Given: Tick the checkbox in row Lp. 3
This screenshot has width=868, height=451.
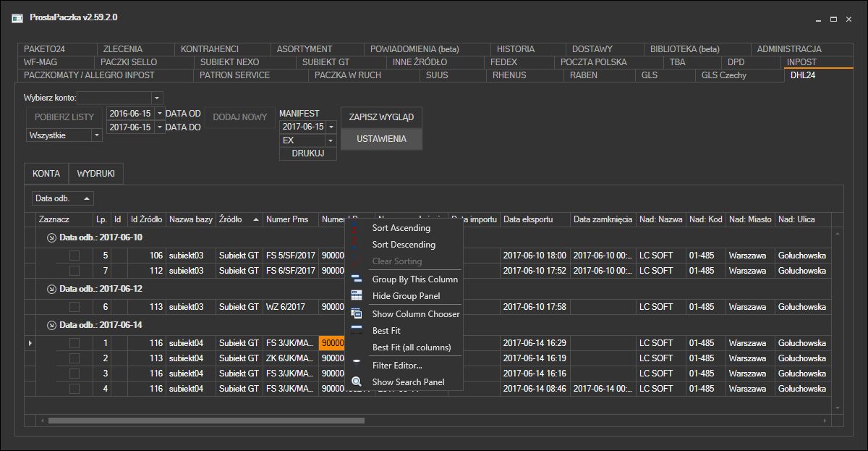Looking at the screenshot, I should (x=75, y=374).
